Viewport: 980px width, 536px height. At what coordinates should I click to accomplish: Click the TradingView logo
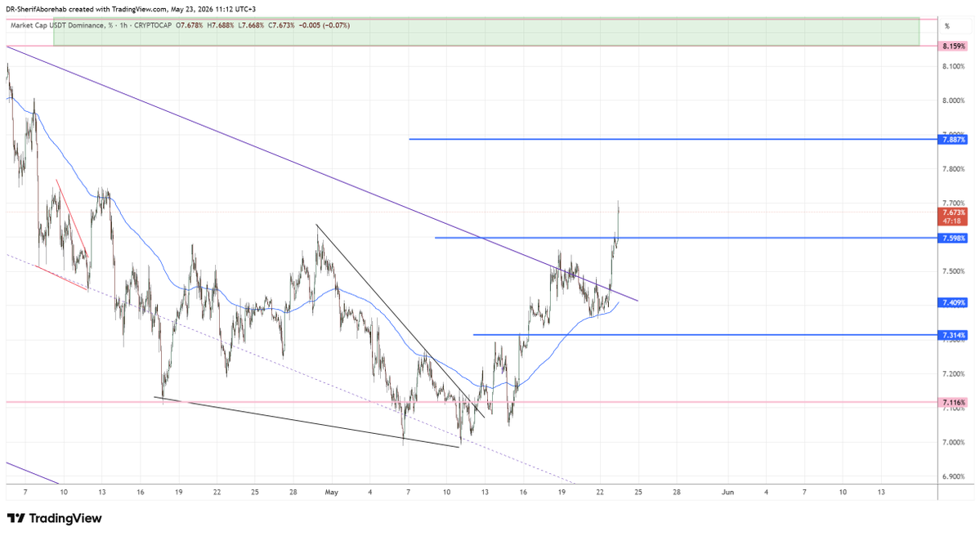(54, 519)
